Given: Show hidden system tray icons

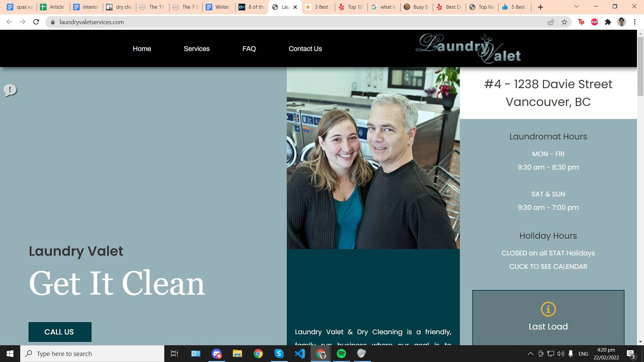Looking at the screenshot, I should coord(530,354).
